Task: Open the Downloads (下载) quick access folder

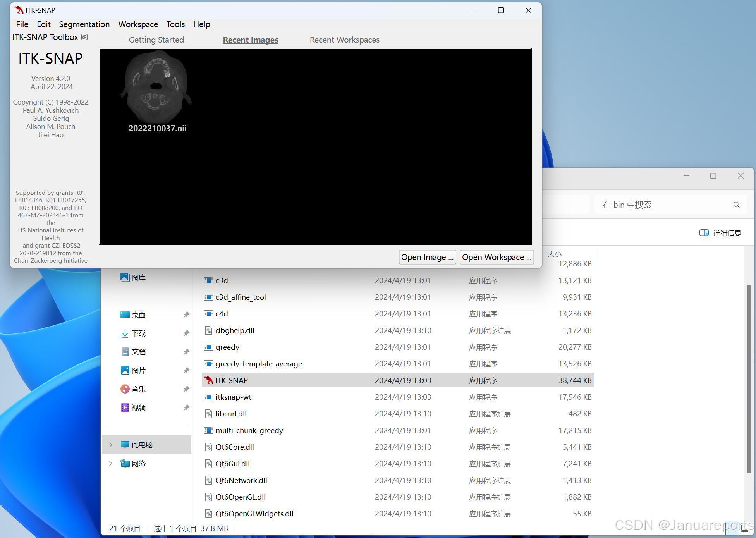Action: click(x=138, y=333)
